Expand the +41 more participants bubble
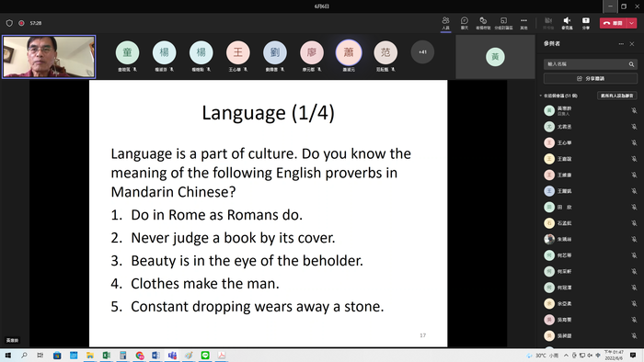 pyautogui.click(x=422, y=52)
